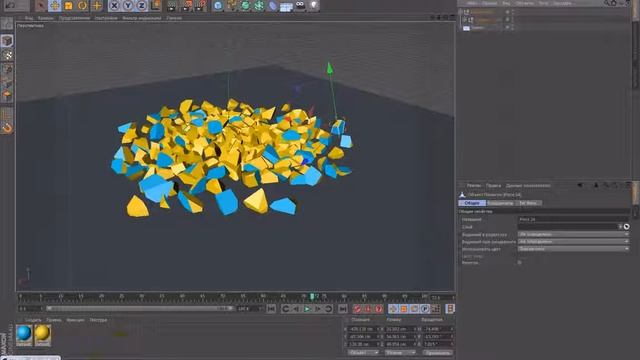The image size is (640, 360).
Task: Open viewport Панель menu
Action: [174, 18]
